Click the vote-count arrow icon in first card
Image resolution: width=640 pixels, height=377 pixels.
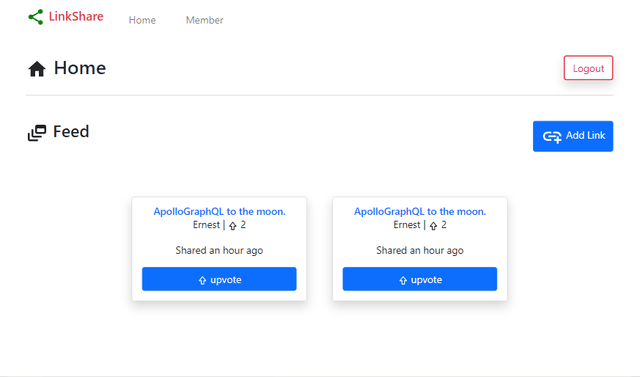click(233, 226)
